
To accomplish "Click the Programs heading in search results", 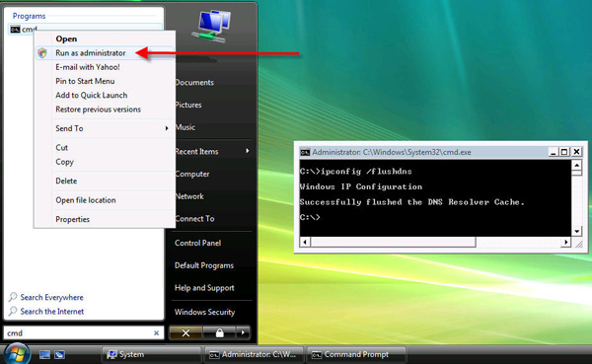I will coord(29,16).
